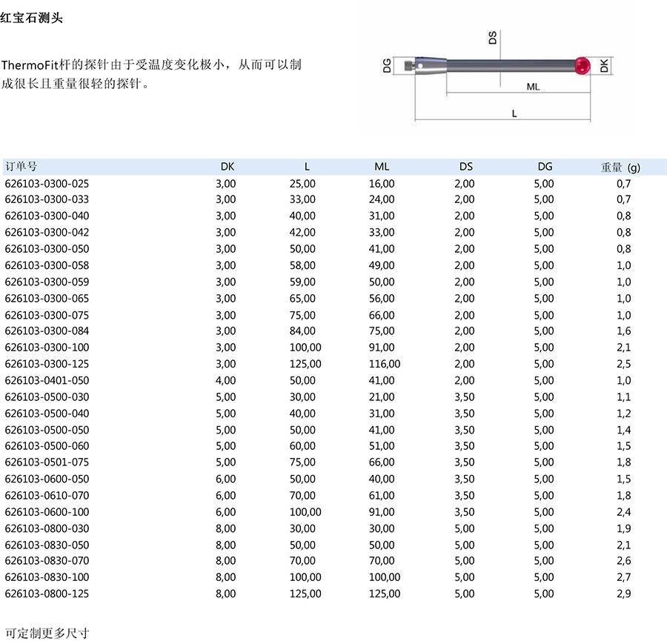Image resolution: width=667 pixels, height=644 pixels.
Task: Click order number 626103-0401-050
Action: point(47,380)
